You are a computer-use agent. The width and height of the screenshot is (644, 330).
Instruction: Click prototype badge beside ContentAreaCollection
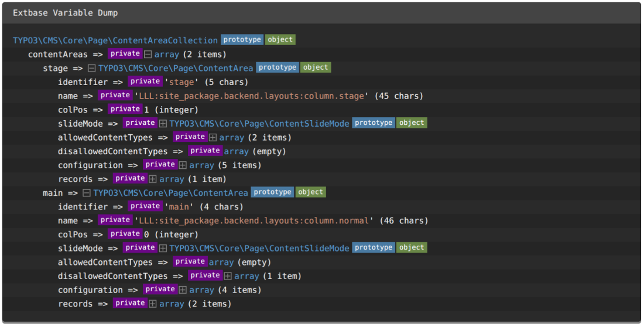242,39
